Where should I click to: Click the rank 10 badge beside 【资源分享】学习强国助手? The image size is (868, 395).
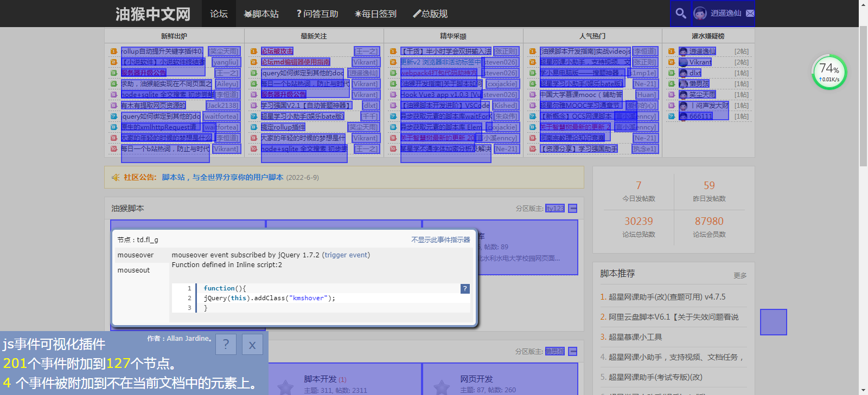point(533,148)
